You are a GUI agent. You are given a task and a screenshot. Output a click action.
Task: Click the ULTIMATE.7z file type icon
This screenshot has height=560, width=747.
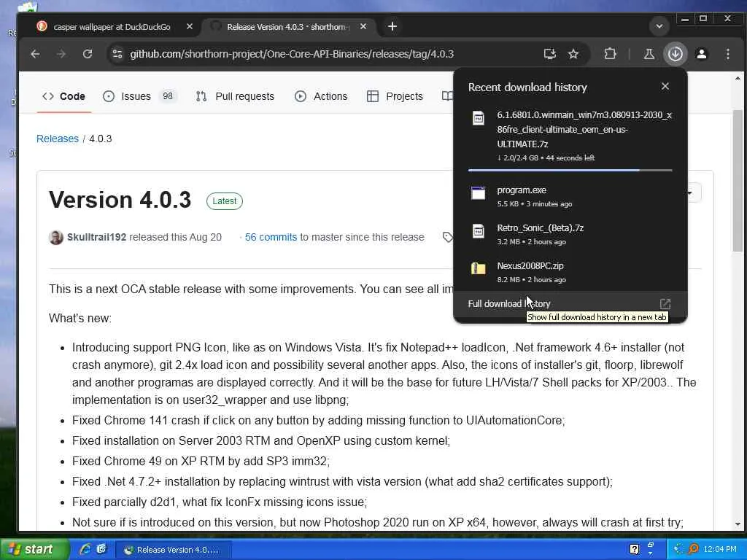(479, 117)
